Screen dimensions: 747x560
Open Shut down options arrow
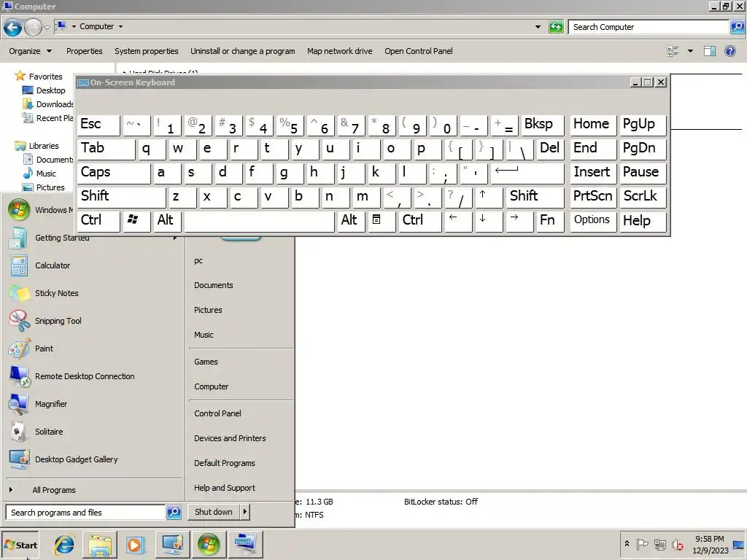pyautogui.click(x=245, y=512)
